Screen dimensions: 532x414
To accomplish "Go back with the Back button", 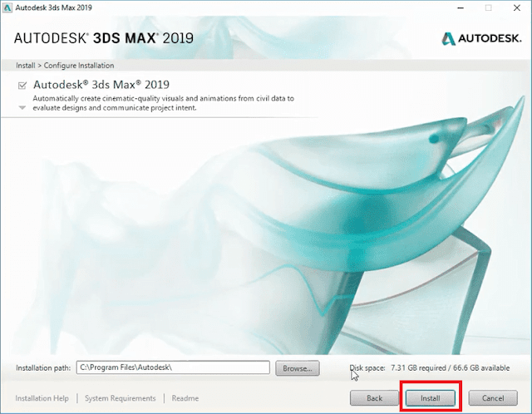I will click(374, 397).
